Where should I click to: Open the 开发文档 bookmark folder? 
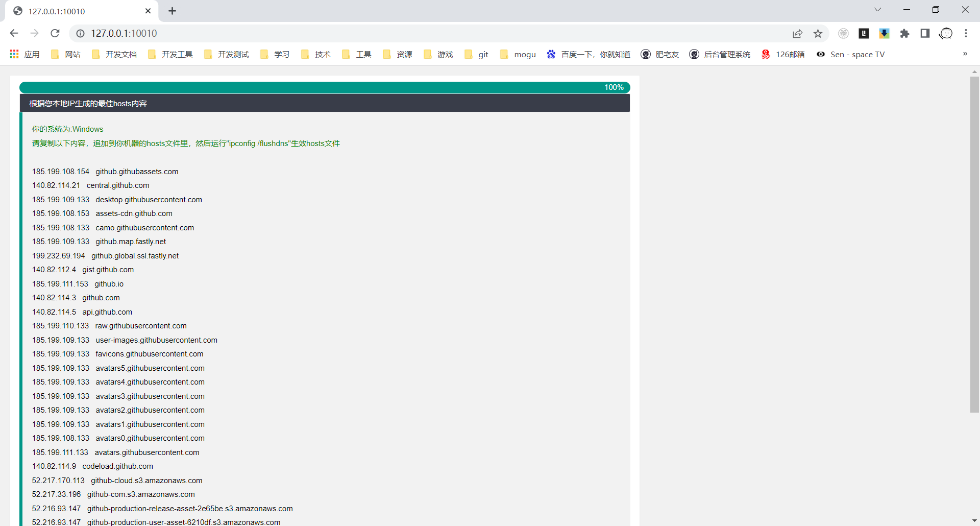(114, 54)
